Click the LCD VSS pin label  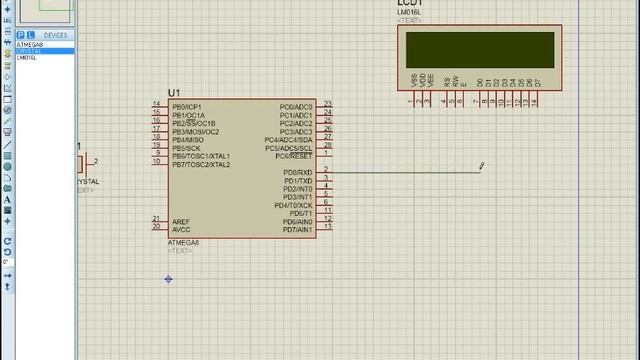pyautogui.click(x=414, y=80)
